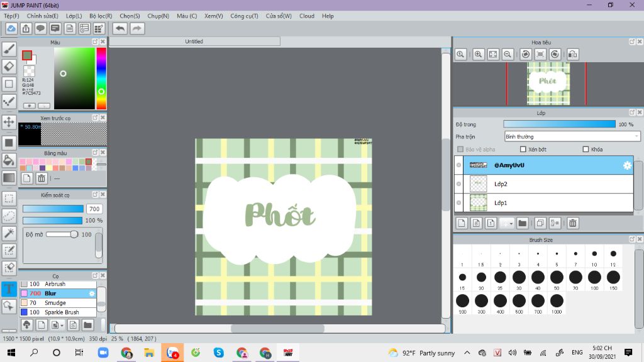Viewport: 644px width, 362px height.
Task: Select the Brush tool in left toolbar
Action: pyautogui.click(x=9, y=49)
